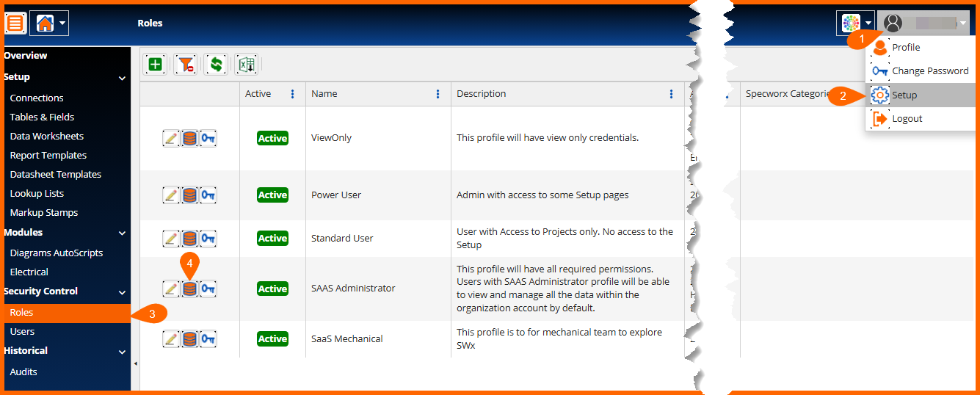Screen dimensions: 980x395
Task: Click the green Refresh icon
Action: click(x=216, y=65)
